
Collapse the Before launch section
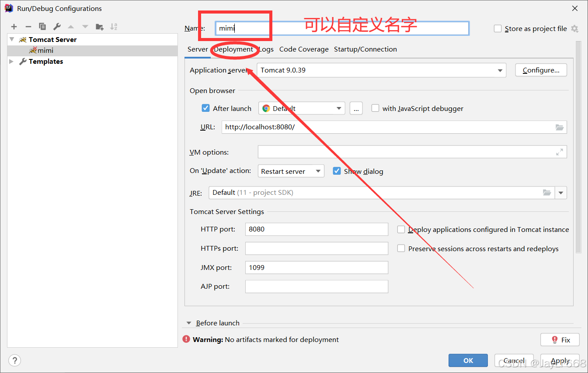tap(189, 323)
